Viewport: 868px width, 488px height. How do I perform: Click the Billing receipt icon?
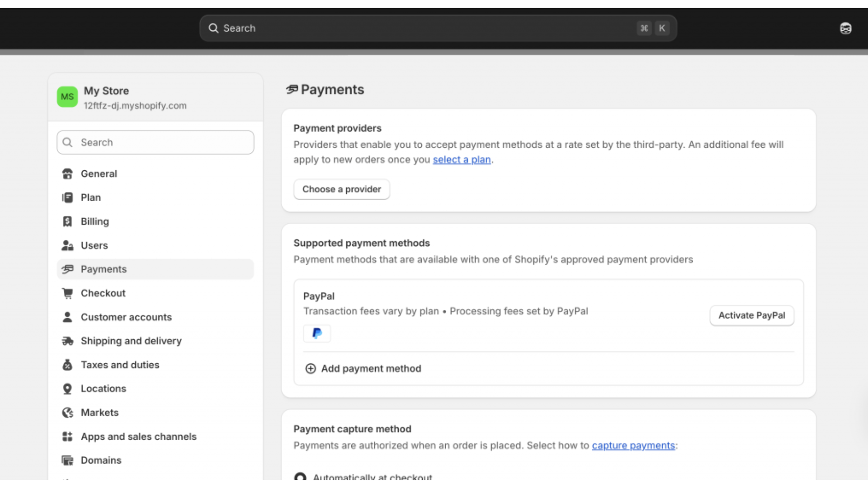click(x=67, y=221)
